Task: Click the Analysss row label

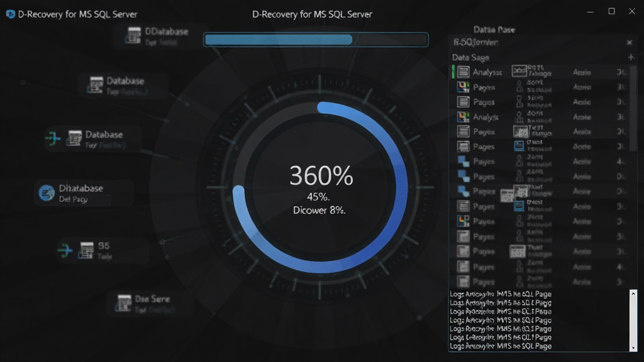Action: pos(487,72)
